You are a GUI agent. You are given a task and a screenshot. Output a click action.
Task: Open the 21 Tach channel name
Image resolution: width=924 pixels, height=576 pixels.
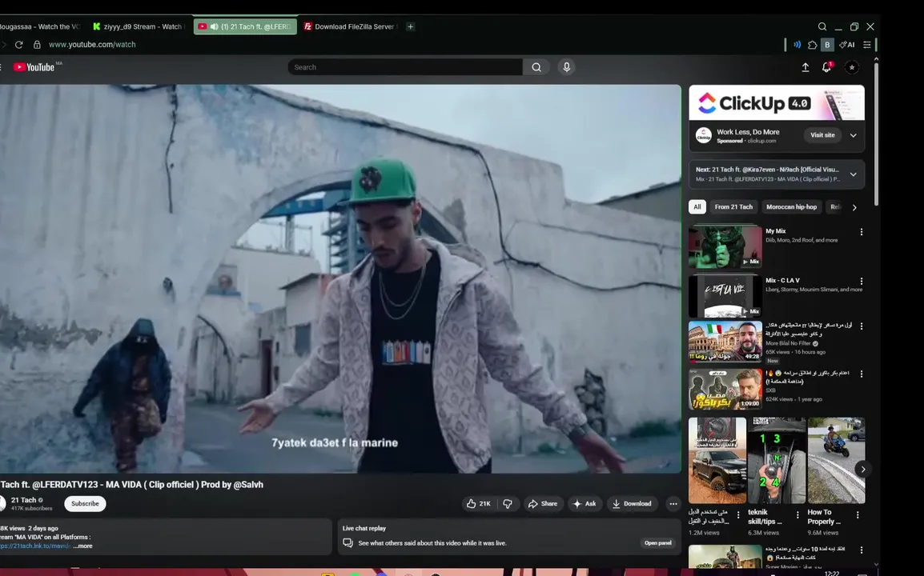(23, 500)
